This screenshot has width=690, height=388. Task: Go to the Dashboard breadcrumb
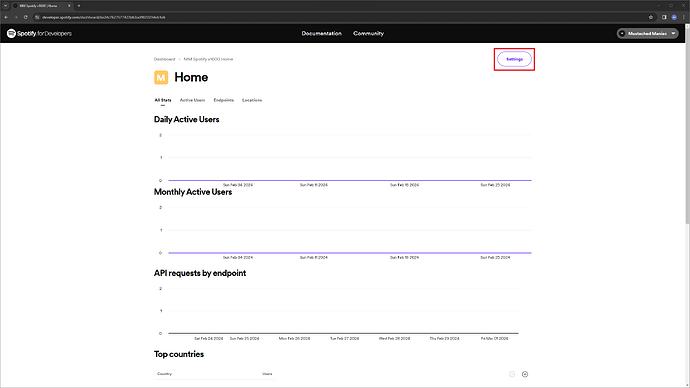point(165,59)
